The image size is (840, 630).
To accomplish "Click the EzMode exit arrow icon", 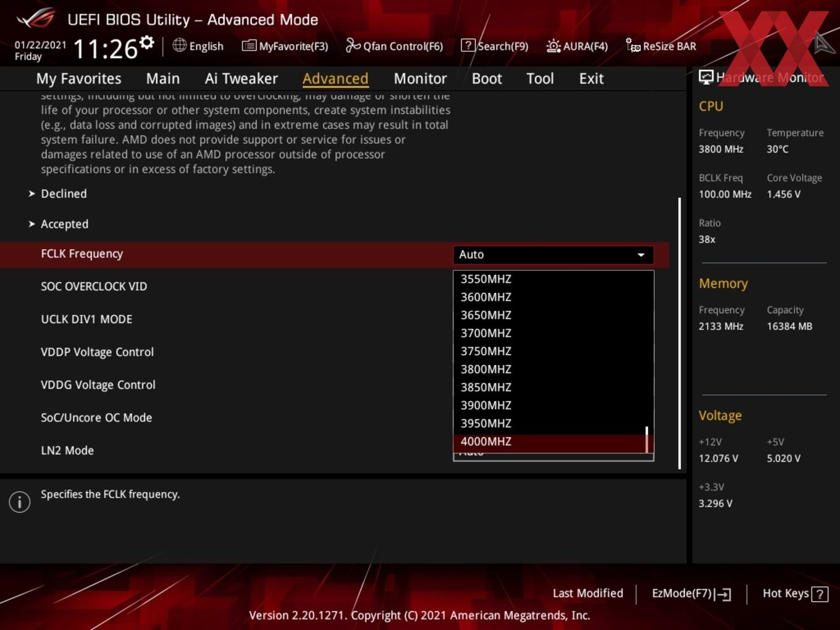I will coord(723,594).
